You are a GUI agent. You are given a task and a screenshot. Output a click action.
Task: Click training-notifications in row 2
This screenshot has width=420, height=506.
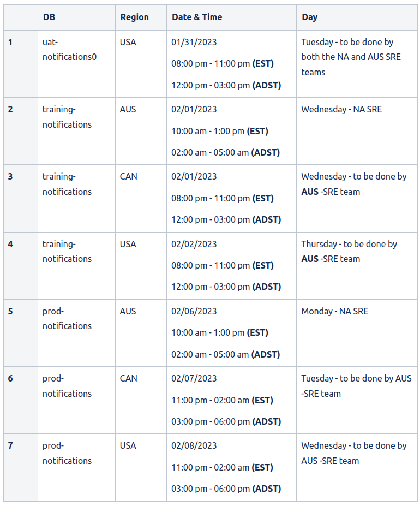pyautogui.click(x=67, y=117)
